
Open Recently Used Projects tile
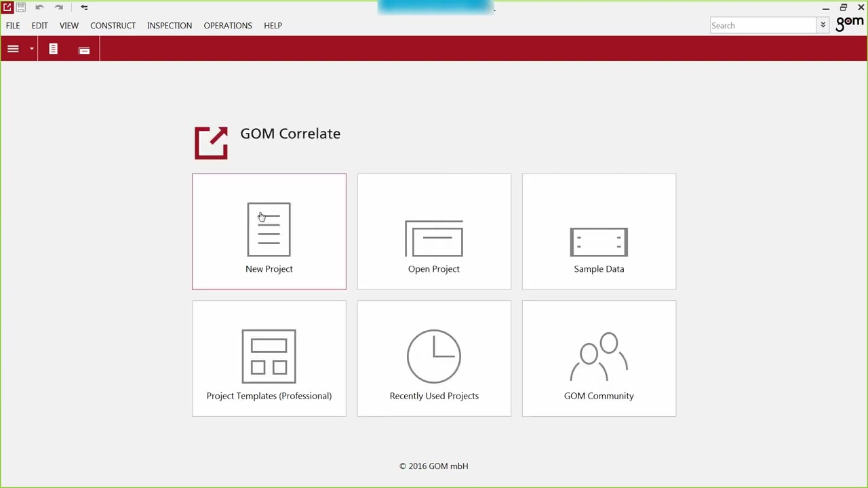coord(434,359)
